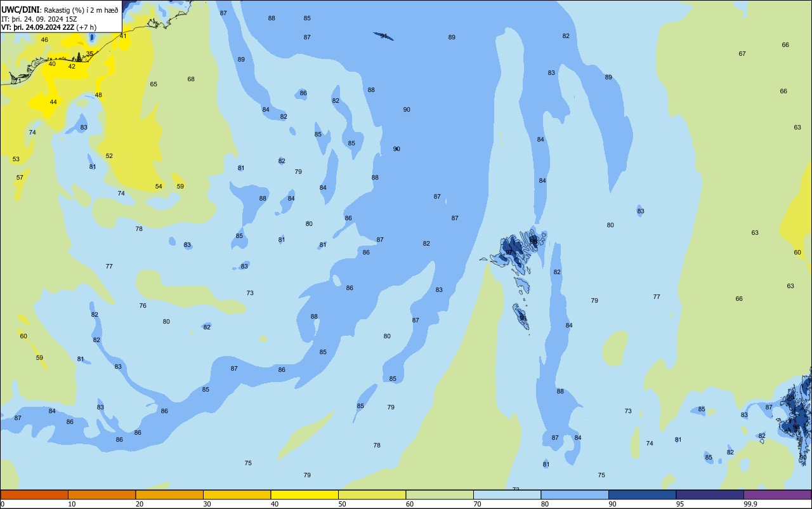Screen dimensions: 812x509
Task: Click the legend tick label '20'
Action: 140,504
